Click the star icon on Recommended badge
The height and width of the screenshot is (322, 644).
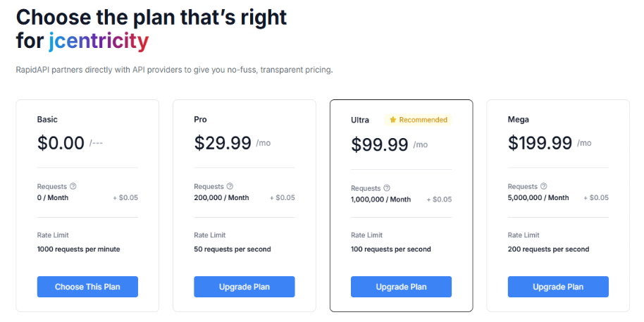392,120
